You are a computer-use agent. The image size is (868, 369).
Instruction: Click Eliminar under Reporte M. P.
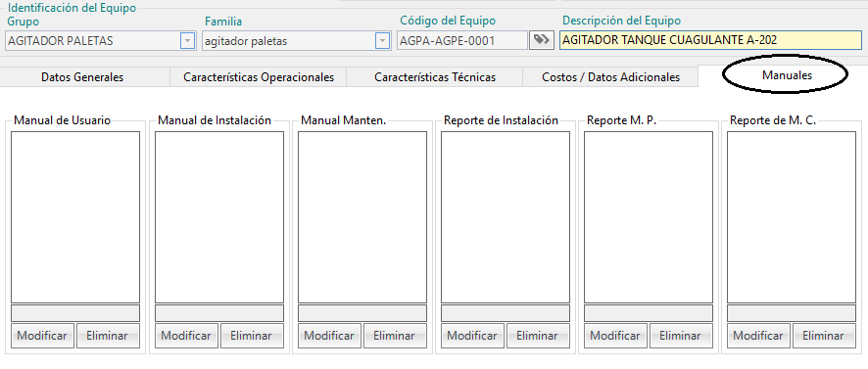point(680,336)
